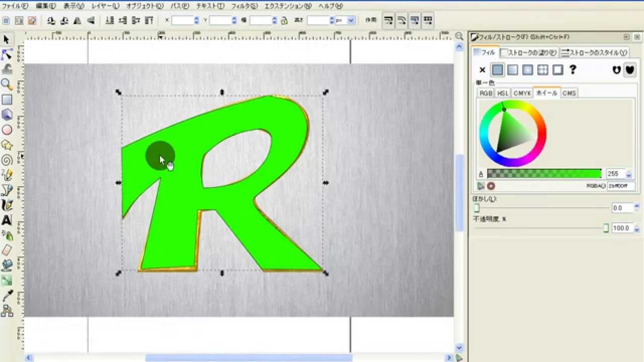Choose swatch fill type
Viewport: 644px width, 362px height.
[x=557, y=70]
